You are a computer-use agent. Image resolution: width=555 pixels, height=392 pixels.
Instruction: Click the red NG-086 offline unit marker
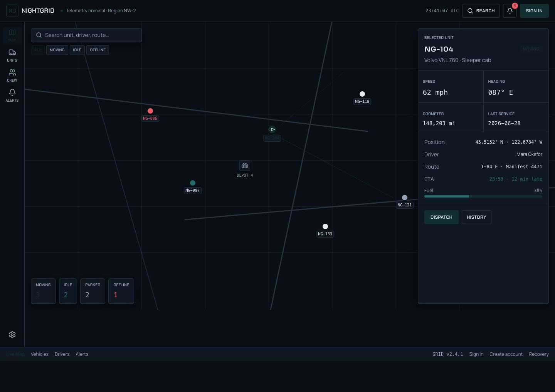click(150, 111)
